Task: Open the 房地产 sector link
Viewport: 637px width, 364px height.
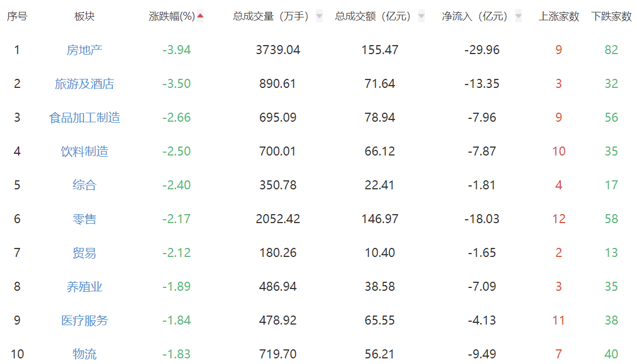Action: click(x=85, y=50)
